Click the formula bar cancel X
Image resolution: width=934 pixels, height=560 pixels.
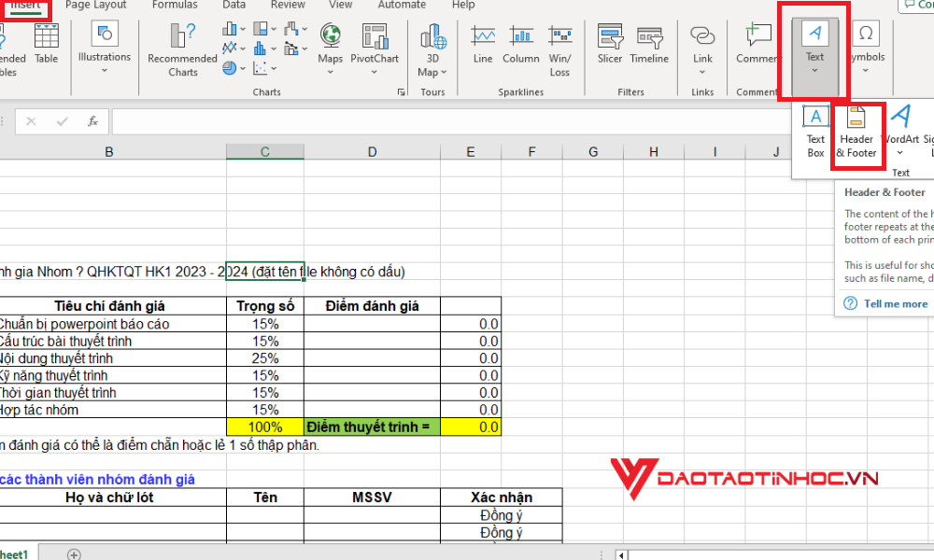pos(31,121)
